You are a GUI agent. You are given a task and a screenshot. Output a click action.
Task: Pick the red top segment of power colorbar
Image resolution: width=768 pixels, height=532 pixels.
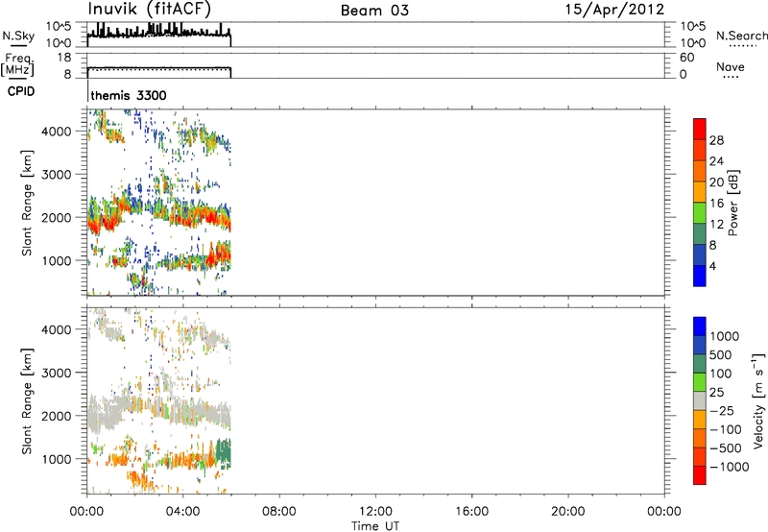pyautogui.click(x=700, y=129)
